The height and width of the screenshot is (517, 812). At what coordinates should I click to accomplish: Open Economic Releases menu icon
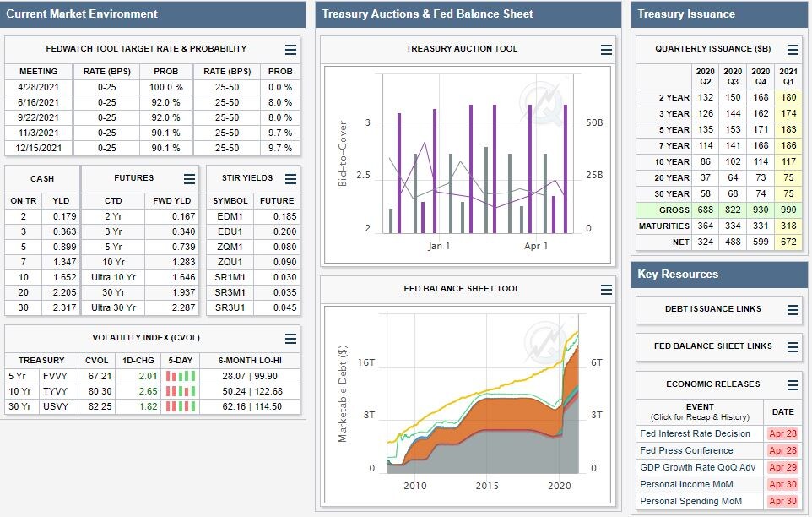coord(793,385)
